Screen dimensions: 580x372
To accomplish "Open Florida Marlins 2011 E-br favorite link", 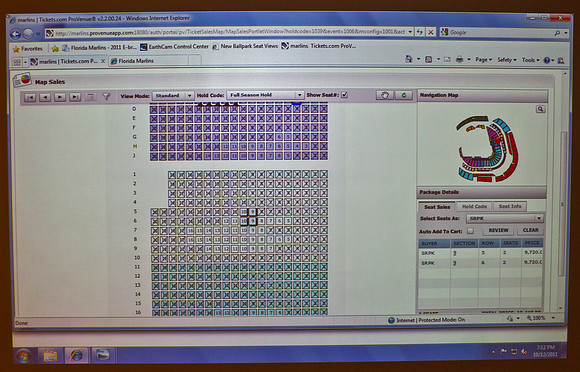I will [100, 48].
